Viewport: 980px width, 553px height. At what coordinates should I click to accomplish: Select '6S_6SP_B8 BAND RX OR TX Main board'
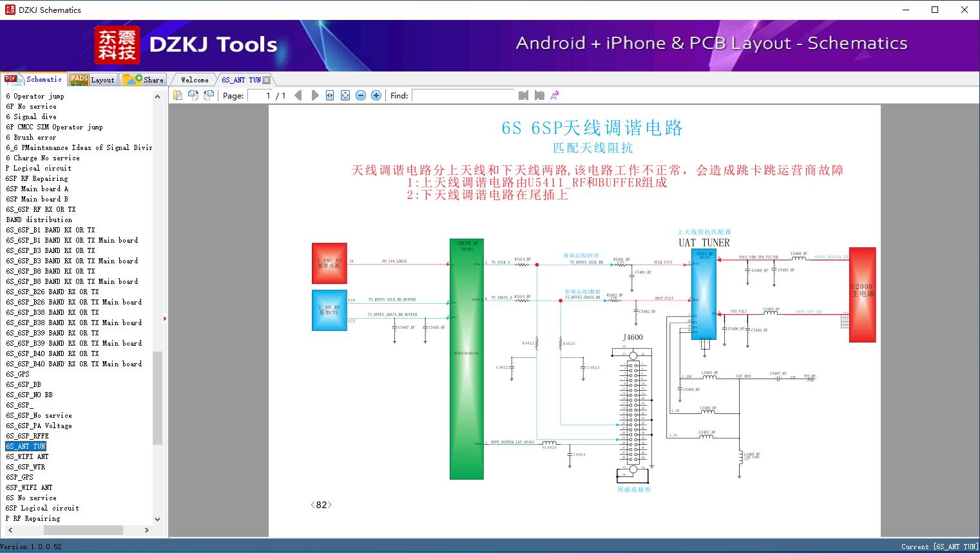[x=72, y=281]
